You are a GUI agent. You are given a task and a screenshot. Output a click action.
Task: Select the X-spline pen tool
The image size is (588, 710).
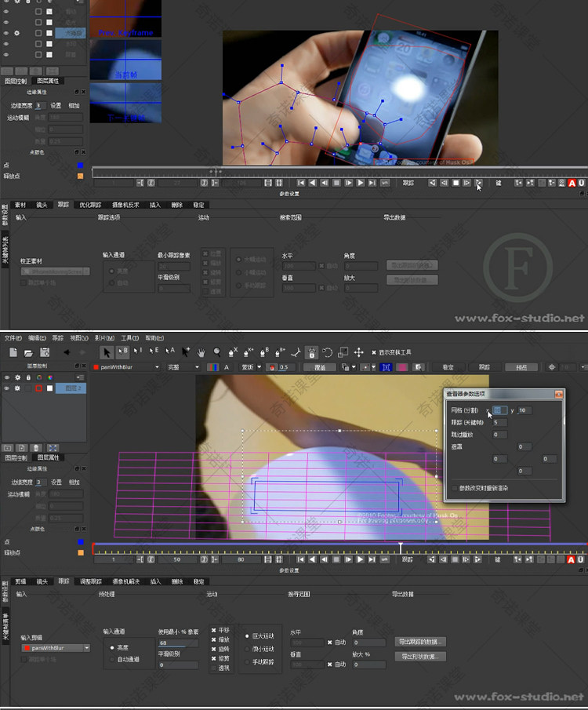click(x=233, y=351)
